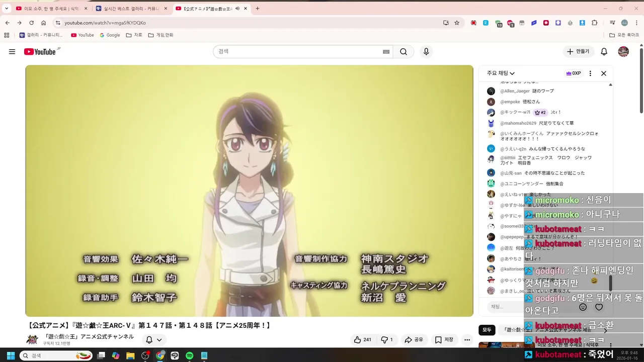Viewport: 644px width, 362px height.
Task: Send a heart reaction in chat
Action: tap(599, 307)
